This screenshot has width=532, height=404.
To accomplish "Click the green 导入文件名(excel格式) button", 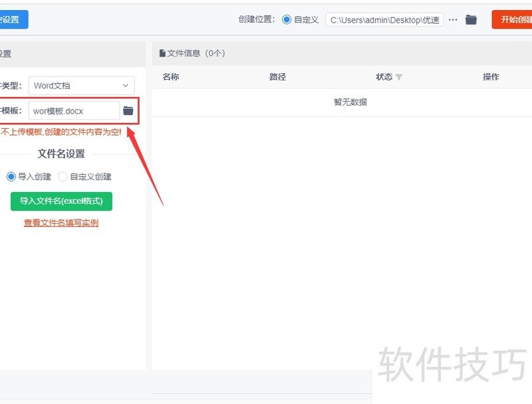I will tap(61, 200).
